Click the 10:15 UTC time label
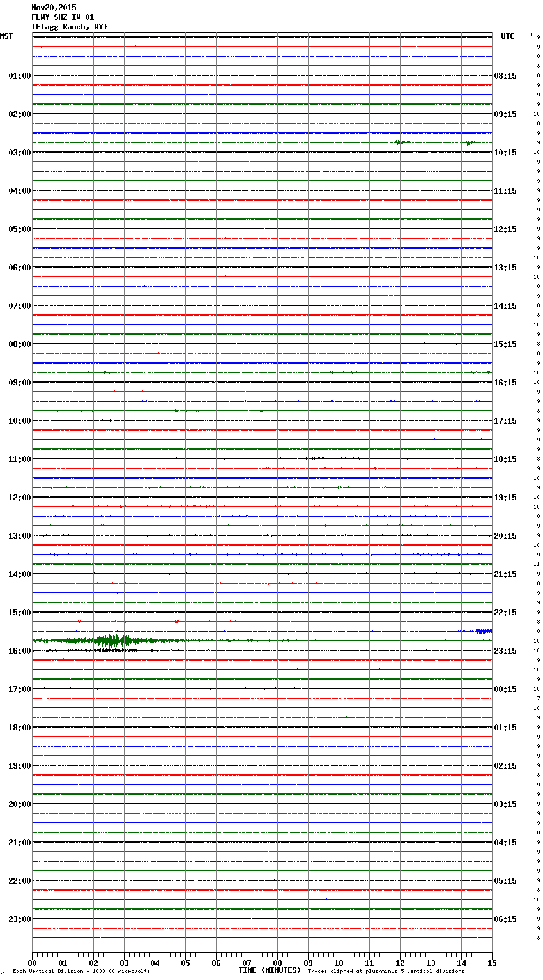 point(505,153)
